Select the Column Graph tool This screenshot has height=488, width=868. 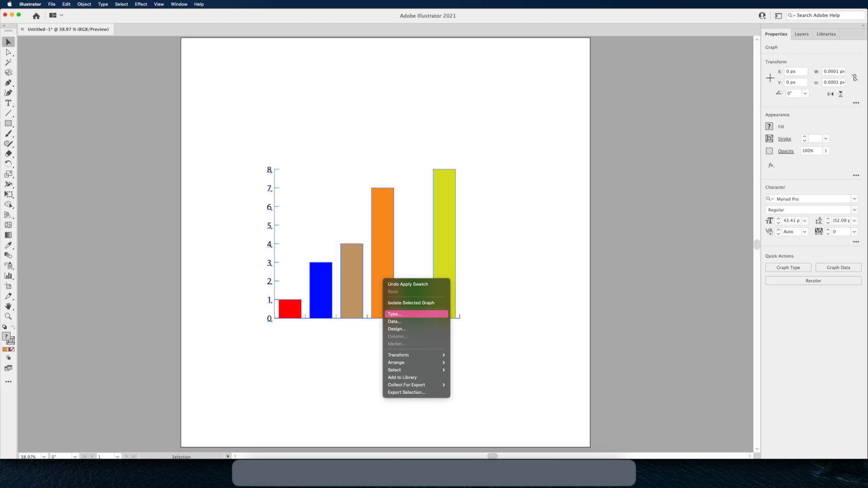pyautogui.click(x=8, y=276)
